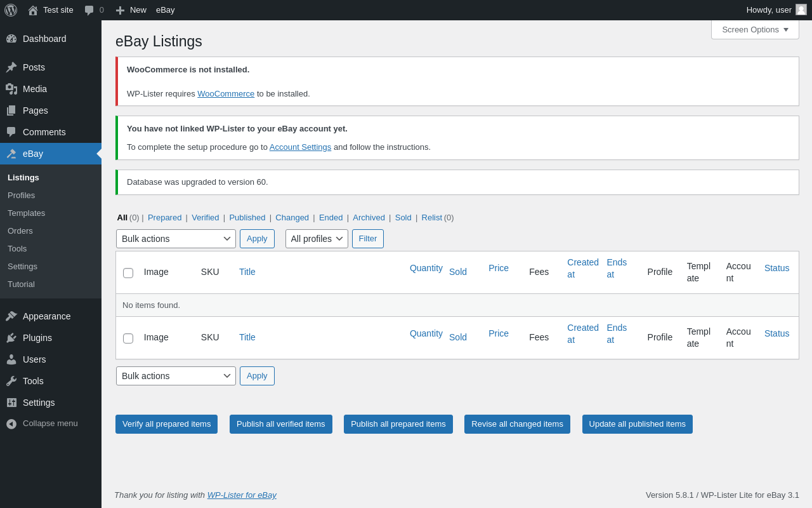The width and height of the screenshot is (812, 508).
Task: Click Verify all prepared items button
Action: (166, 424)
